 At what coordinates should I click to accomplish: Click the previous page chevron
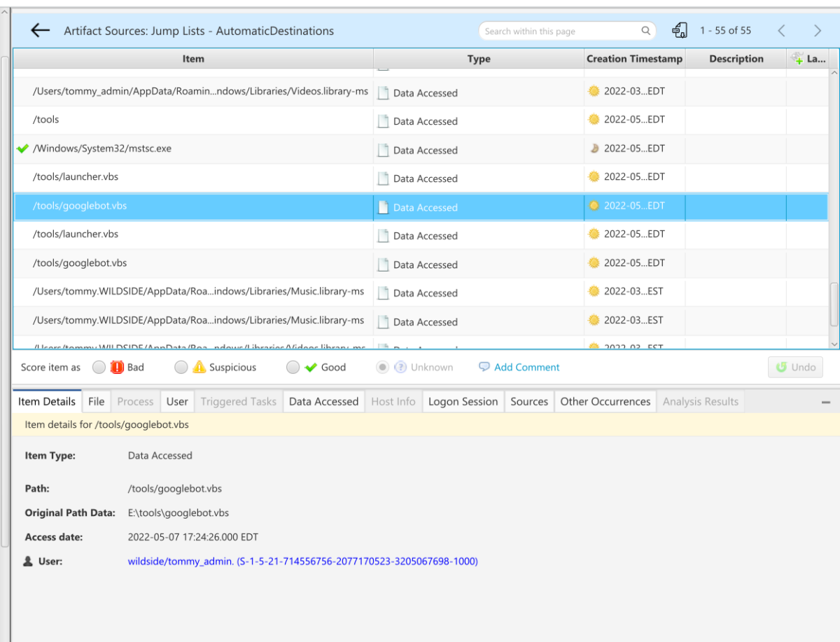[782, 30]
